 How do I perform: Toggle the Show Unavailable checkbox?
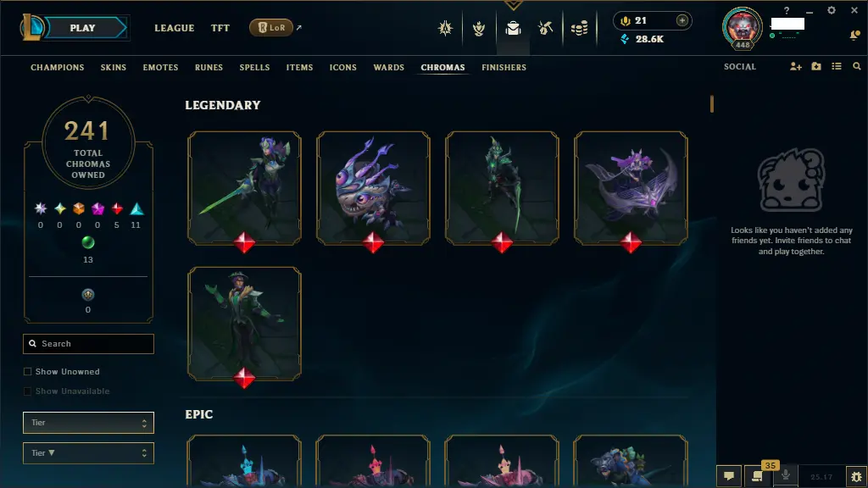(27, 391)
